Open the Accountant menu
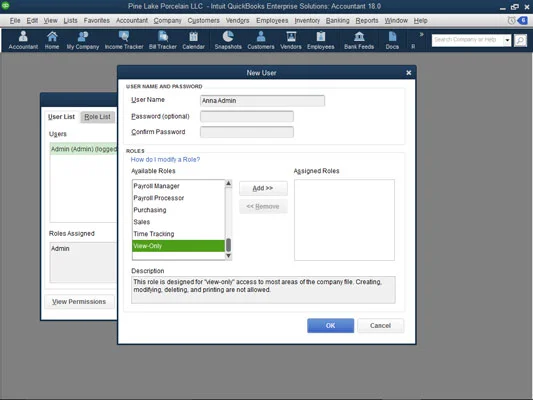This screenshot has width=533, height=400. [132, 21]
